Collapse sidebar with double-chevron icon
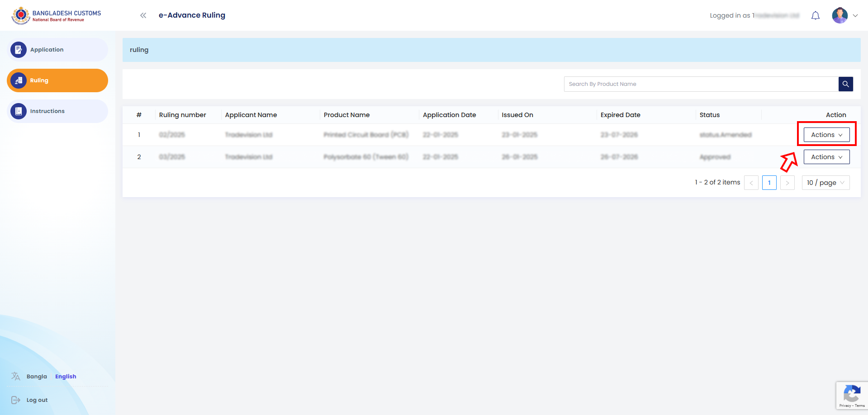The width and height of the screenshot is (868, 415). click(143, 15)
